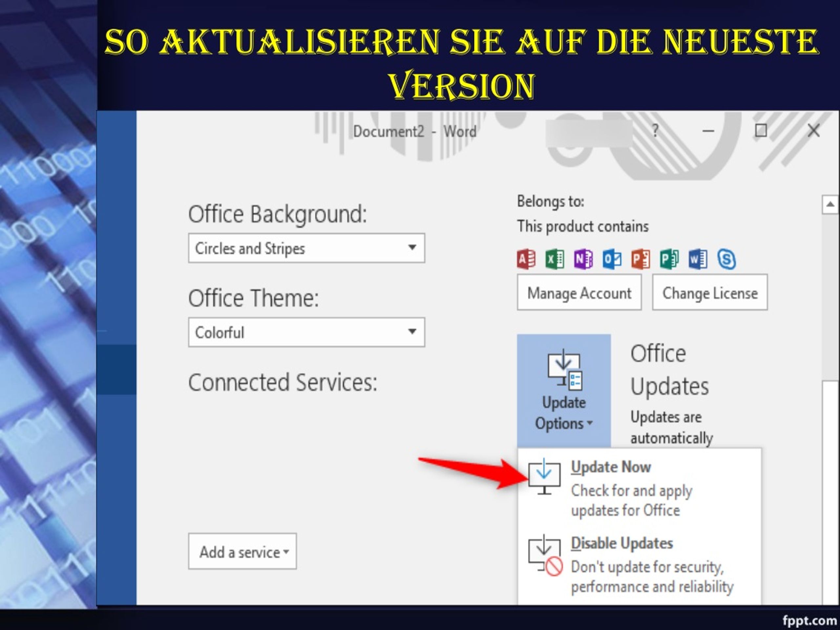Click 'This product contains' text
This screenshot has width=840, height=630.
coord(583,227)
